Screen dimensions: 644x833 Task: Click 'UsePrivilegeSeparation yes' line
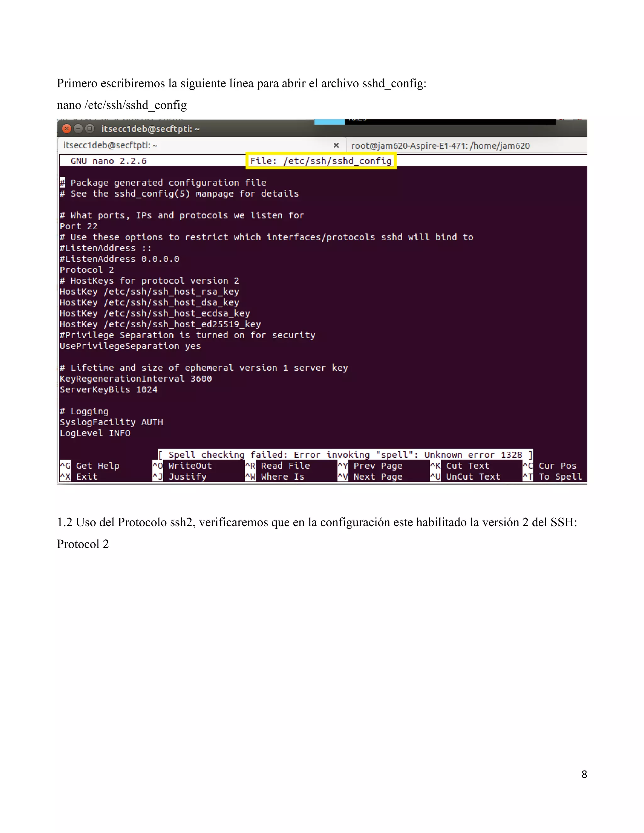pos(130,346)
